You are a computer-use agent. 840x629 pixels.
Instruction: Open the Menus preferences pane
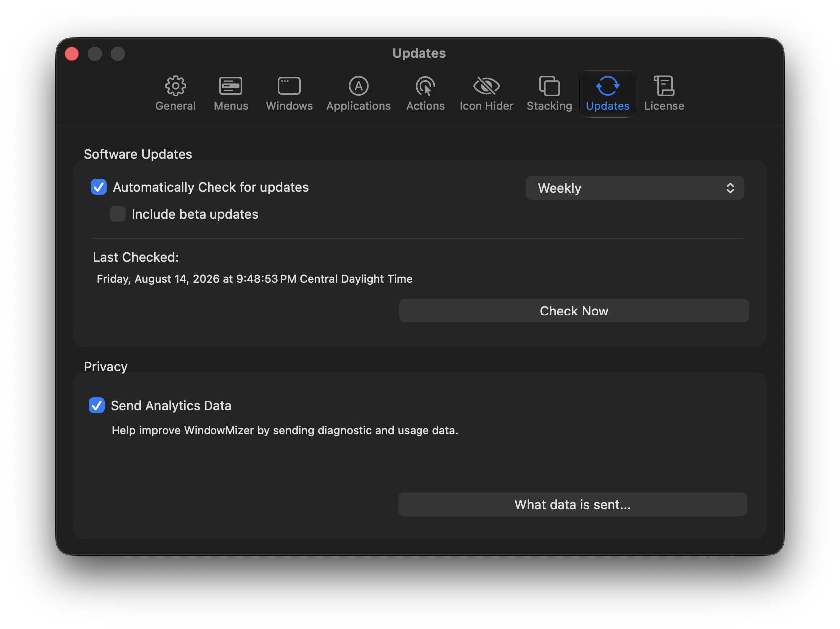[x=231, y=93]
